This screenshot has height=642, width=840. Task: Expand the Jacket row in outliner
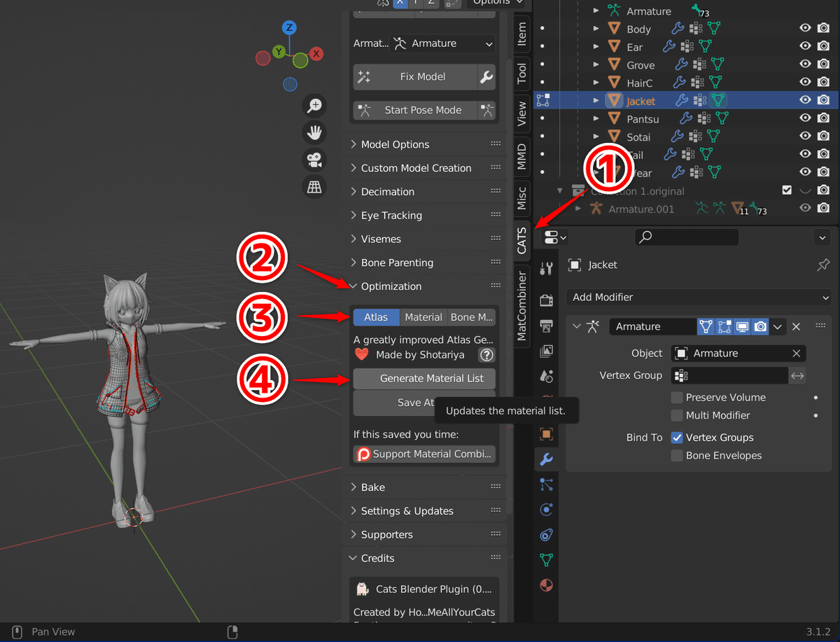[596, 101]
